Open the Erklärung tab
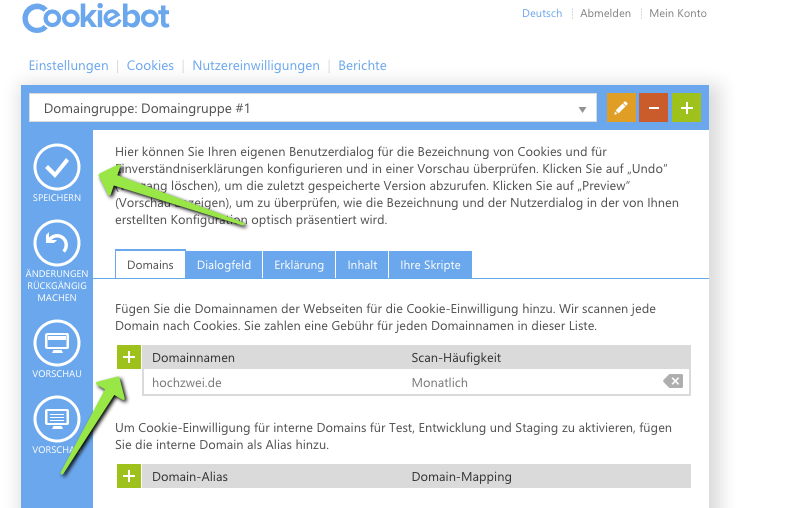The height and width of the screenshot is (508, 798). 299,265
